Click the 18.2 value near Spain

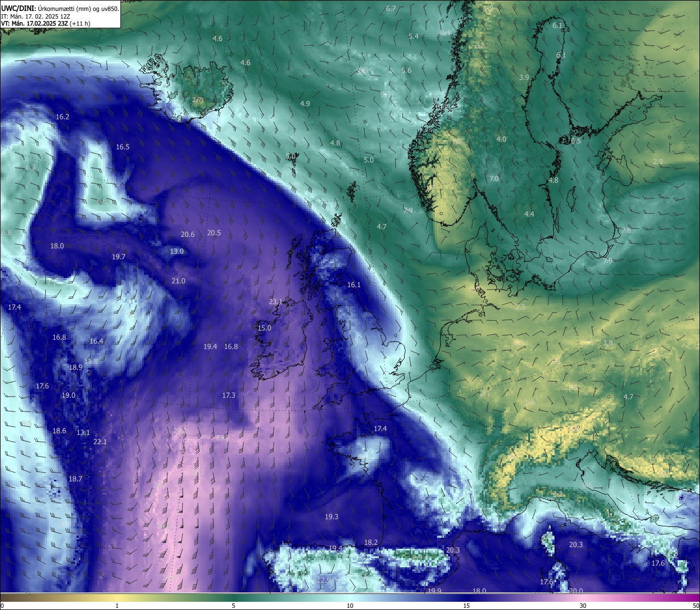coord(371,542)
